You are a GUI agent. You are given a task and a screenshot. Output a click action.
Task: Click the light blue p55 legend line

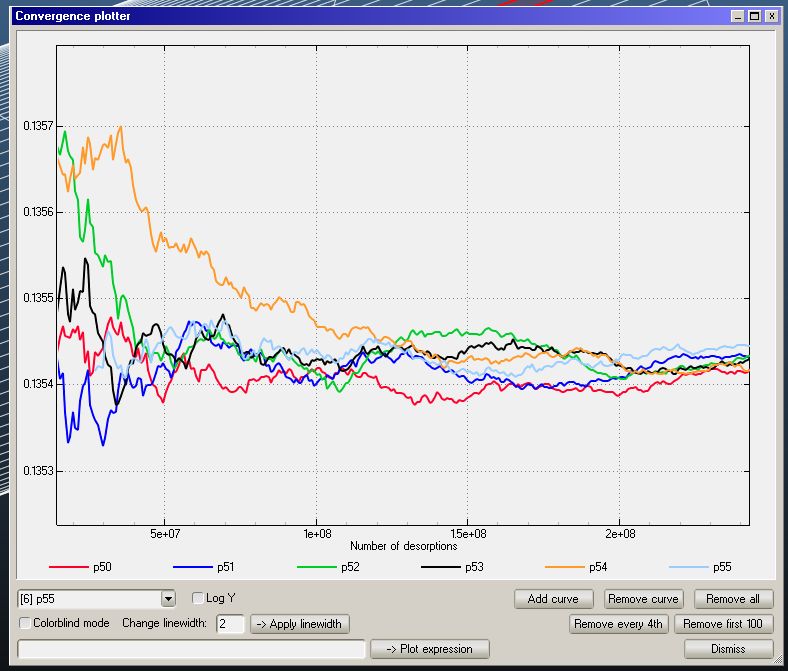pyautogui.click(x=689, y=567)
